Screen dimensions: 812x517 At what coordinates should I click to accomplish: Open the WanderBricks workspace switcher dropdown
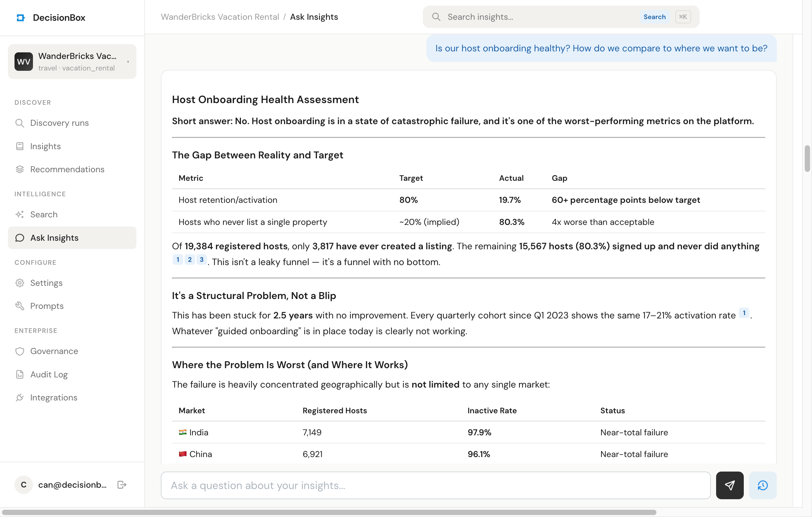tap(72, 62)
